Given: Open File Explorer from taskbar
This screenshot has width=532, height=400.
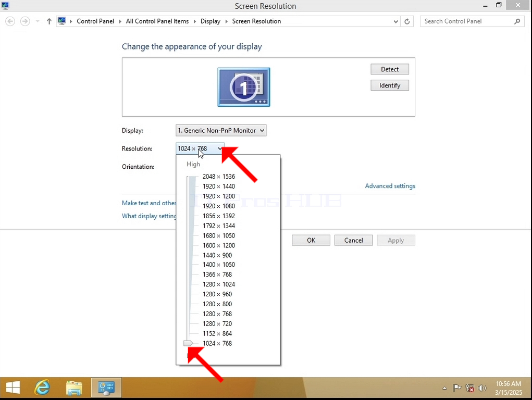Looking at the screenshot, I should click(74, 388).
